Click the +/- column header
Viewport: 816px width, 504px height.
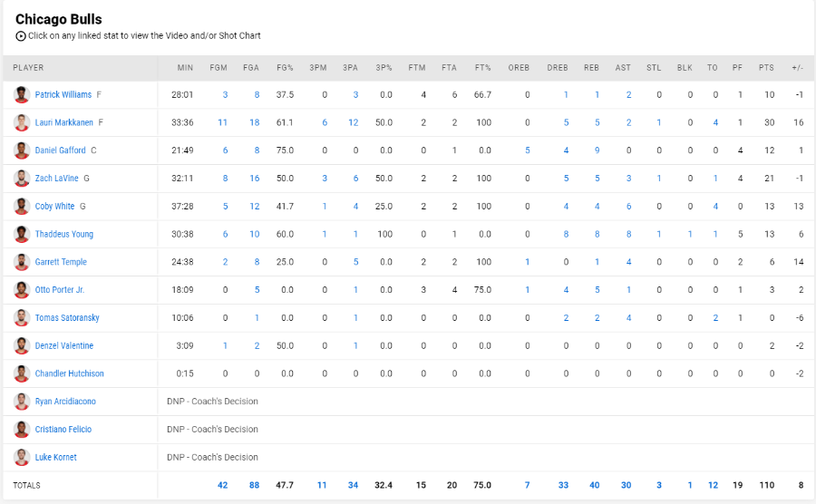[x=797, y=68]
